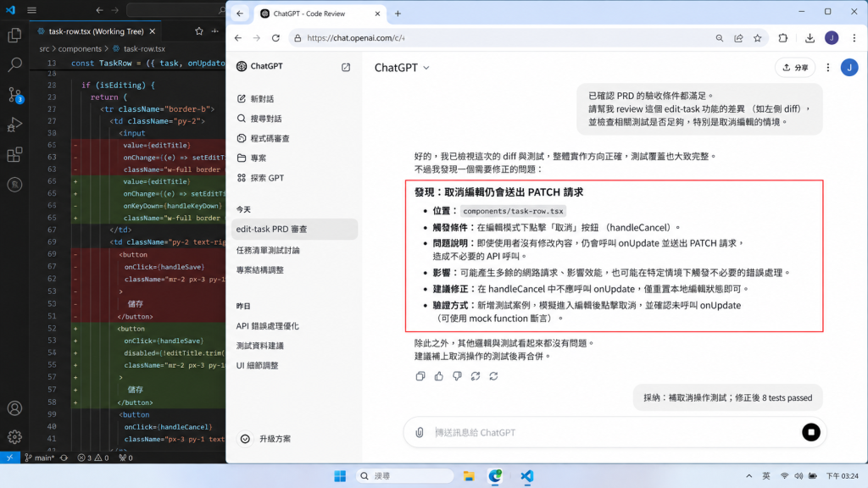Click the new chat compose icon in sidebar header

click(x=346, y=67)
